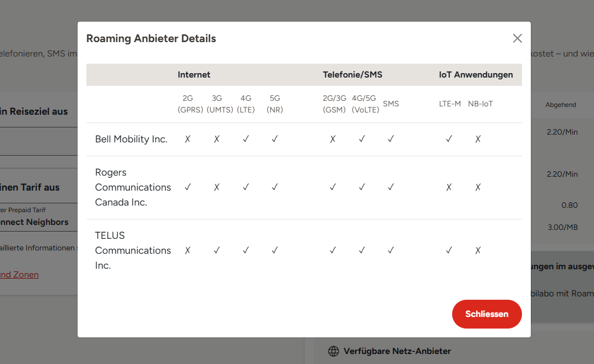This screenshot has height=364, width=594.
Task: Click Rogers' NB-IoT cross icon
Action: pyautogui.click(x=478, y=187)
